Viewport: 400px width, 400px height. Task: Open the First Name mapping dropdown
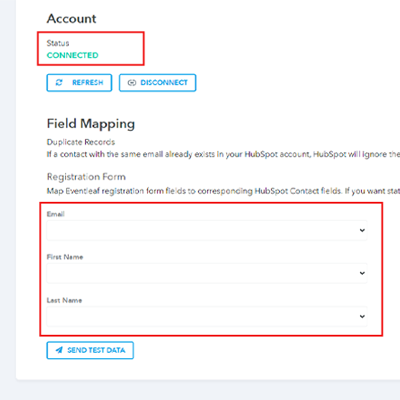point(207,273)
